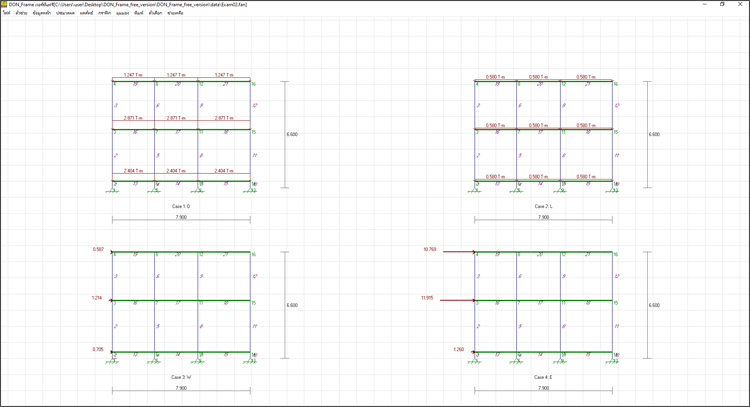This screenshot has height=407, width=750.
Task: Maximize the DON_Frame application window
Action: tap(722, 4)
